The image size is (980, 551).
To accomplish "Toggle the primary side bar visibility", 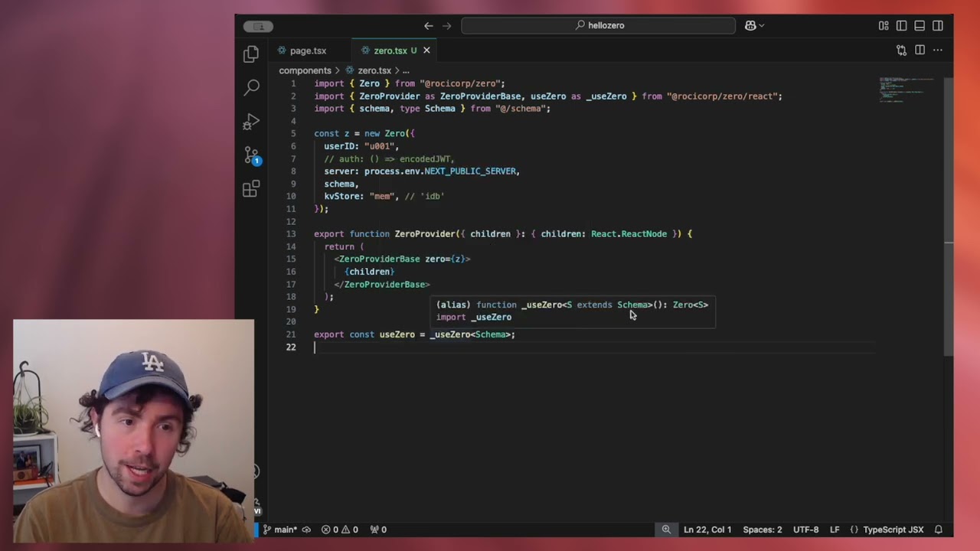I will 901,25.
